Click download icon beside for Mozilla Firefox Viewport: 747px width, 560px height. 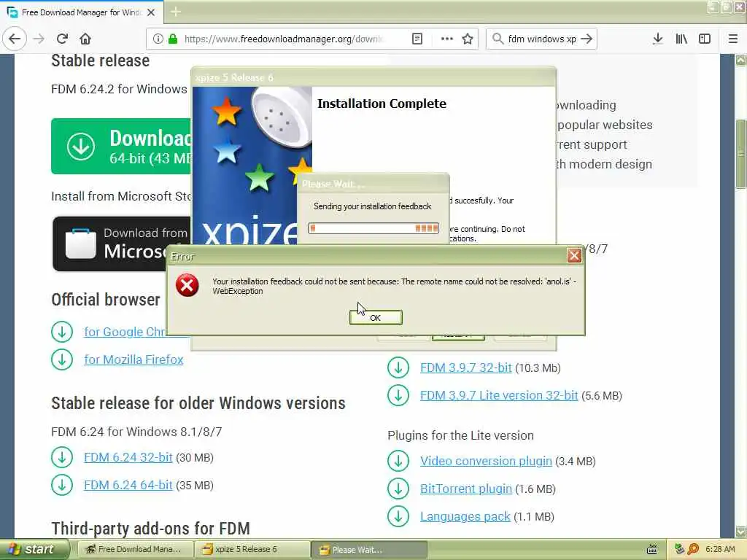(62, 359)
